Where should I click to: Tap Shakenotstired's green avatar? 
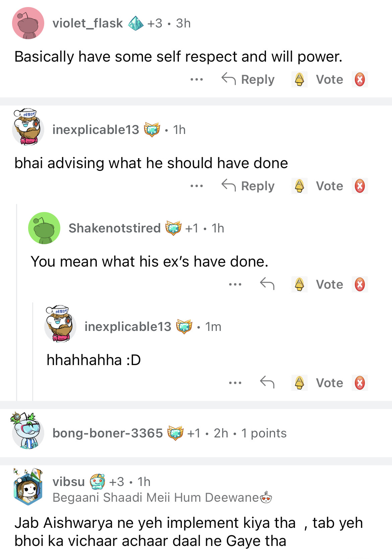[44, 228]
